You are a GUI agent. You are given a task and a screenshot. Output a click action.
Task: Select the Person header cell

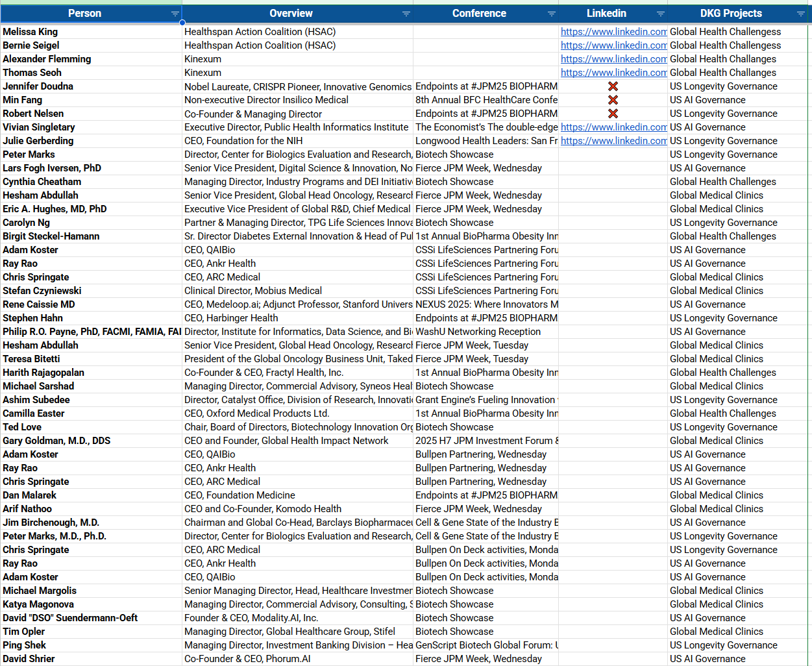click(84, 14)
